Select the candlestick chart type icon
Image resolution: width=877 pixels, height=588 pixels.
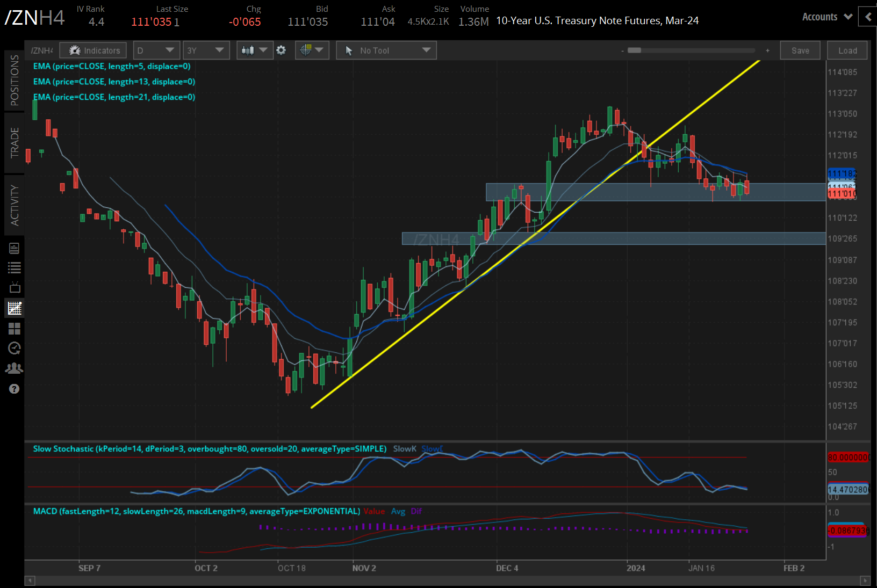pyautogui.click(x=250, y=50)
